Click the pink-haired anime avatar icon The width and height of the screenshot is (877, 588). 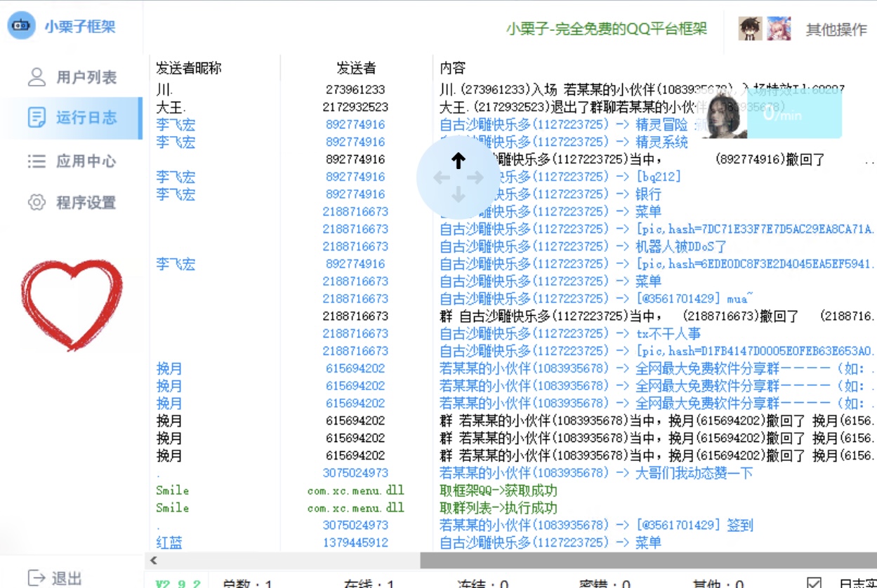point(778,29)
